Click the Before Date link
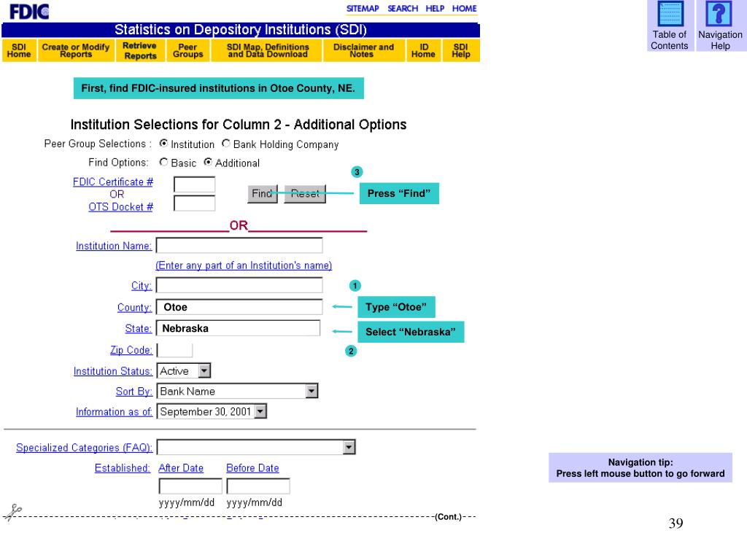Viewport: 747px width, 560px height. coord(252,468)
